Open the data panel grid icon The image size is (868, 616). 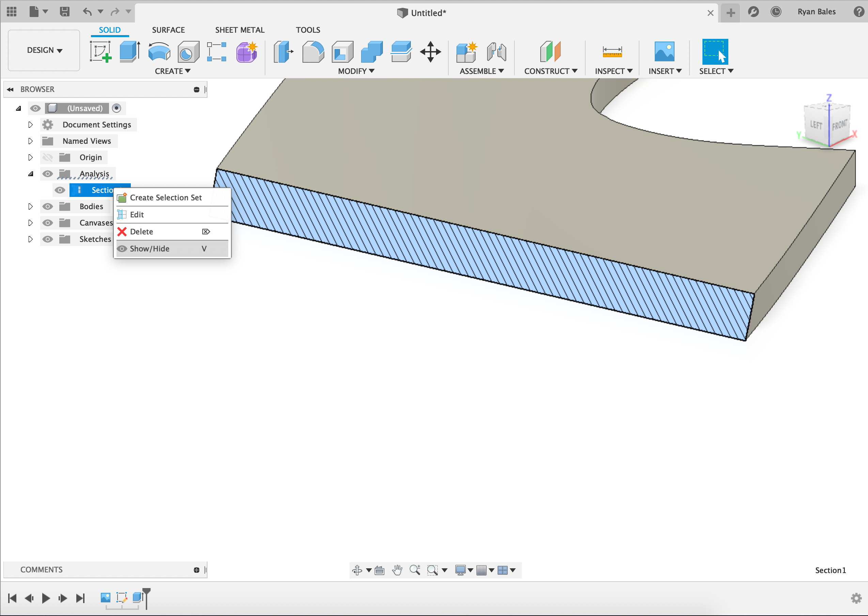(x=12, y=12)
